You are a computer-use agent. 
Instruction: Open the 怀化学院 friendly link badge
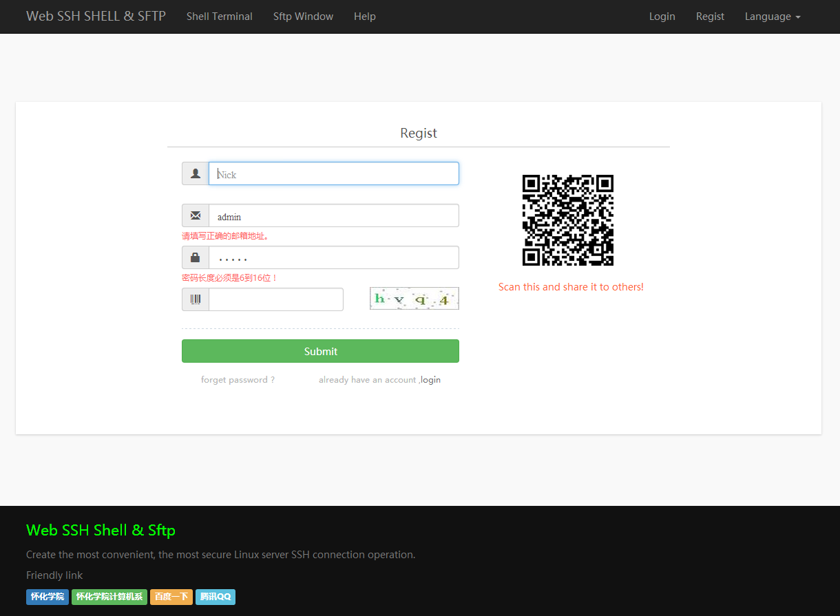tap(48, 597)
